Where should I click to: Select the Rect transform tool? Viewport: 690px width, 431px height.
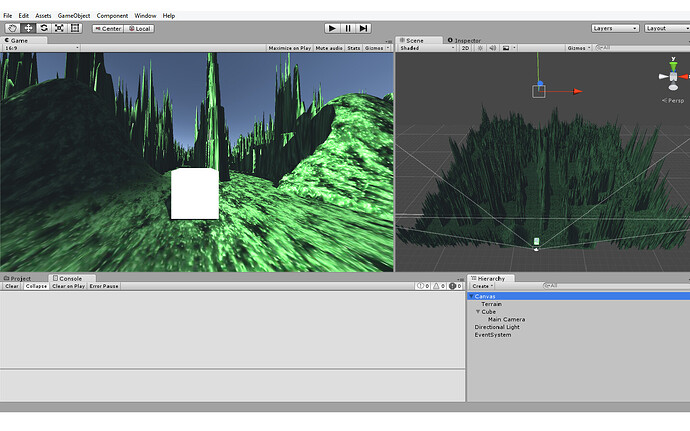[75, 28]
